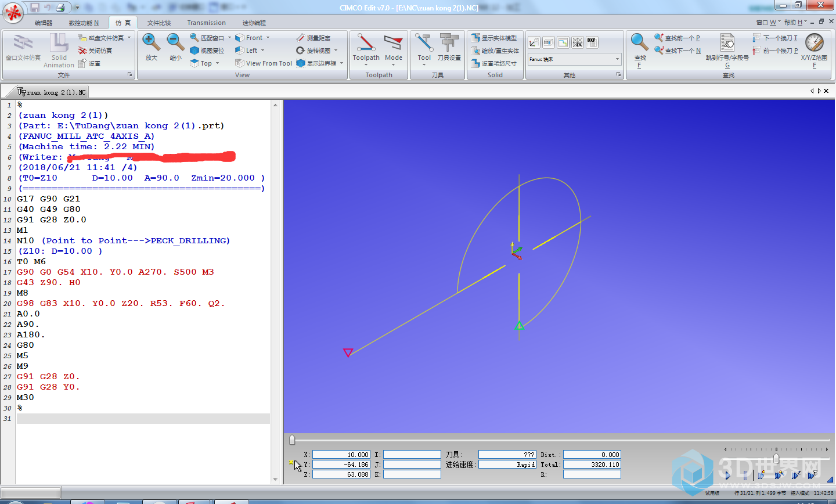Click the editor vertical scrollbar down arrow
The image size is (836, 504).
pos(275,480)
